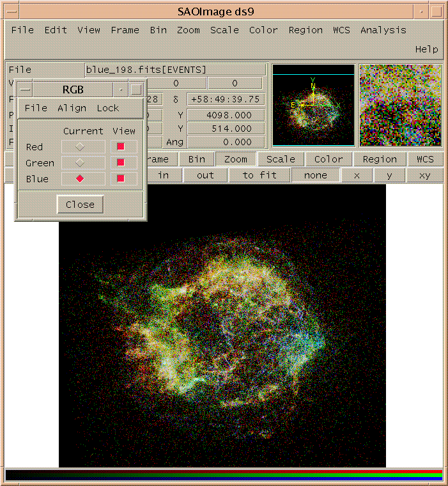
Task: Click the 'none' orientation button
Action: pos(316,175)
